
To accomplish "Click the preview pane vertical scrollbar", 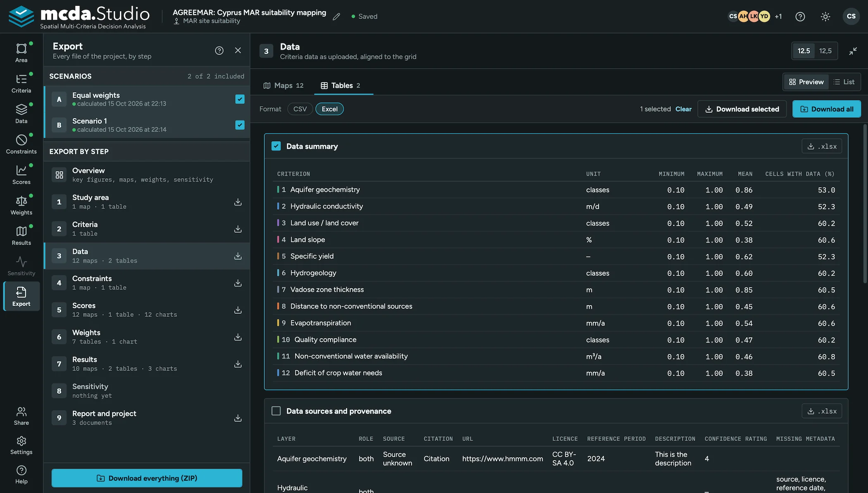I will pyautogui.click(x=865, y=205).
